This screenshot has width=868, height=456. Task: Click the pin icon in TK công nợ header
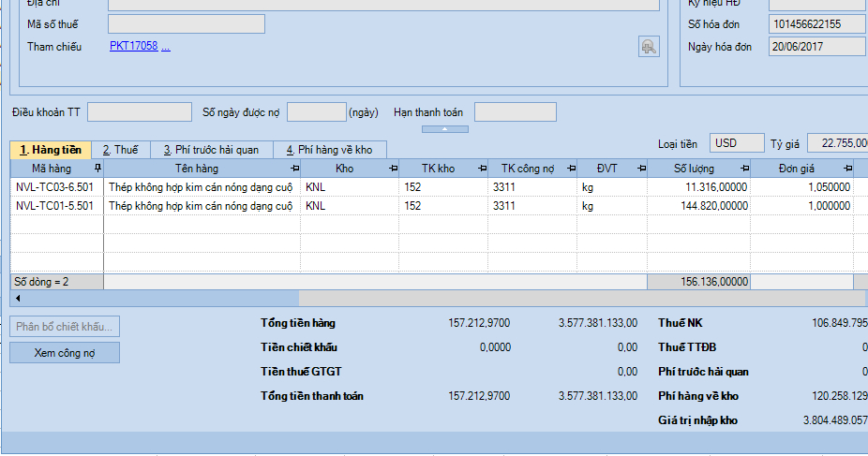tap(571, 169)
